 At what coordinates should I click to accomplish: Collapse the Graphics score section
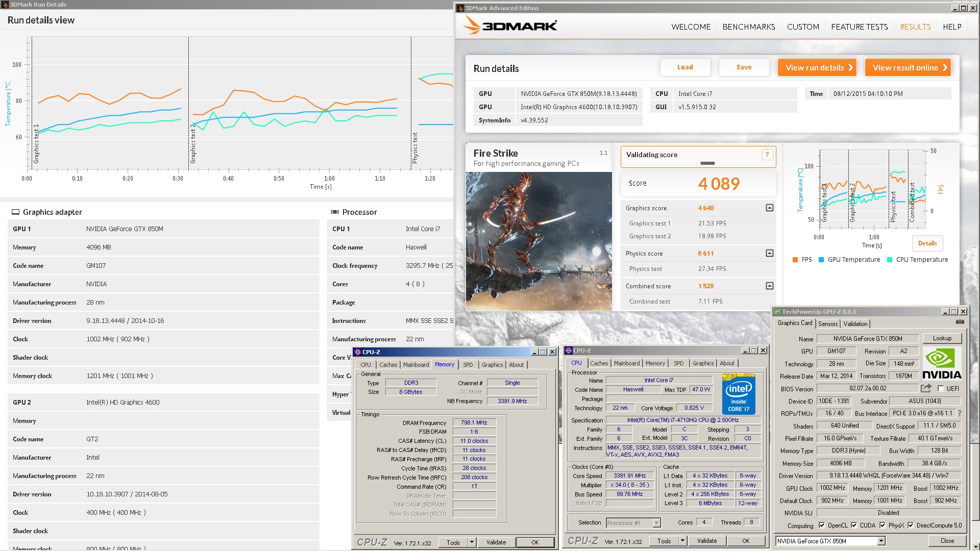(x=769, y=208)
